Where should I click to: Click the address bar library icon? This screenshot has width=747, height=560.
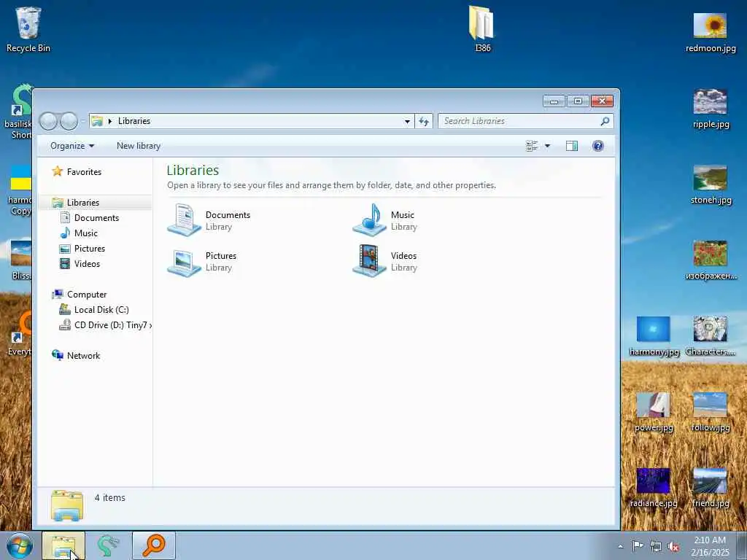tap(97, 121)
